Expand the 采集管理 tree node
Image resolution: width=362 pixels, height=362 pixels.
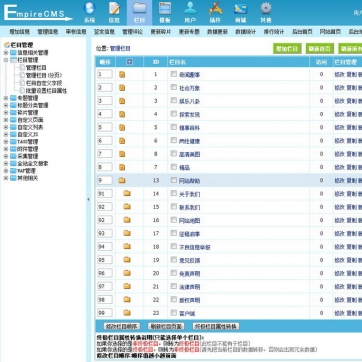(6, 156)
